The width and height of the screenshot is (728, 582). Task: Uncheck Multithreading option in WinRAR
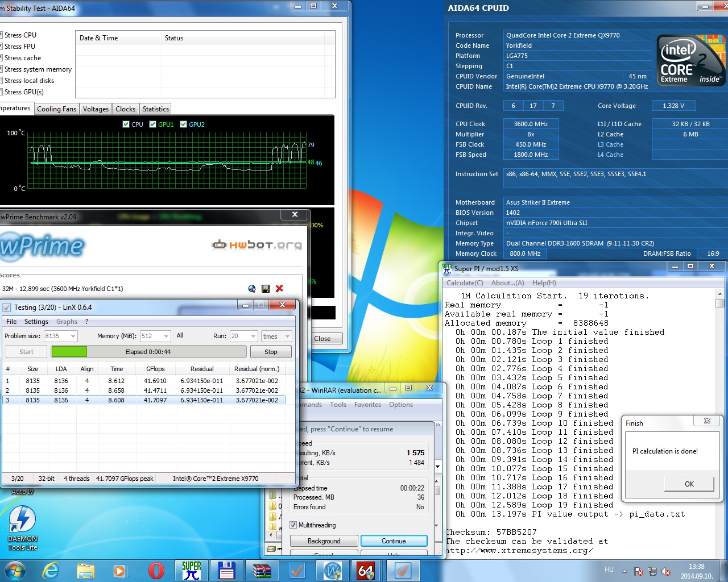tap(293, 525)
